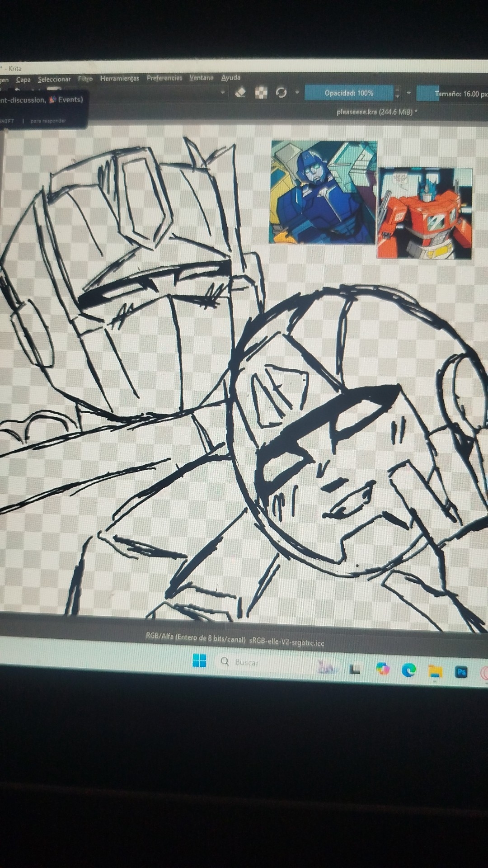The width and height of the screenshot is (488, 868).
Task: Toggle the preserve alpha checkerboard icon
Action: (261, 93)
